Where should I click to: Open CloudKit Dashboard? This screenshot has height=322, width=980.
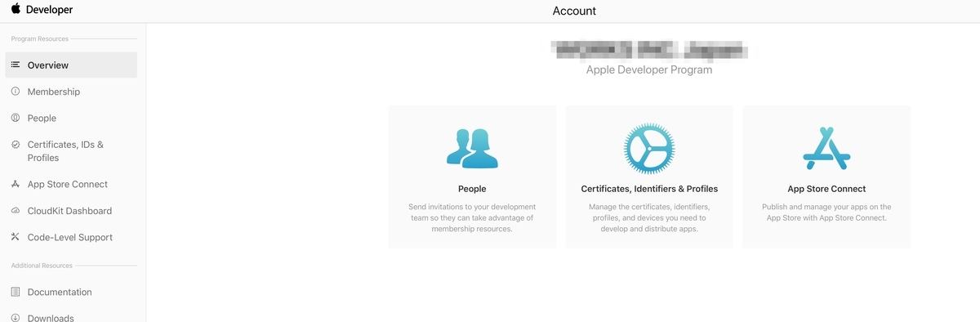(69, 211)
